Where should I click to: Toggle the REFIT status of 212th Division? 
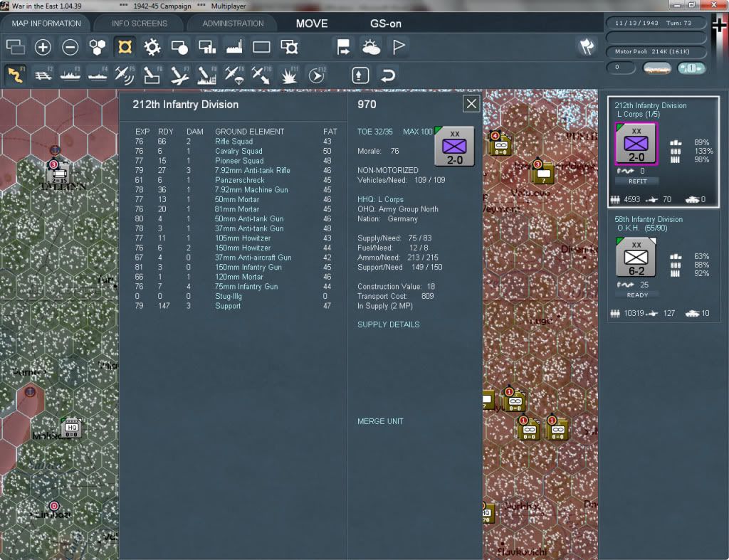pos(637,181)
